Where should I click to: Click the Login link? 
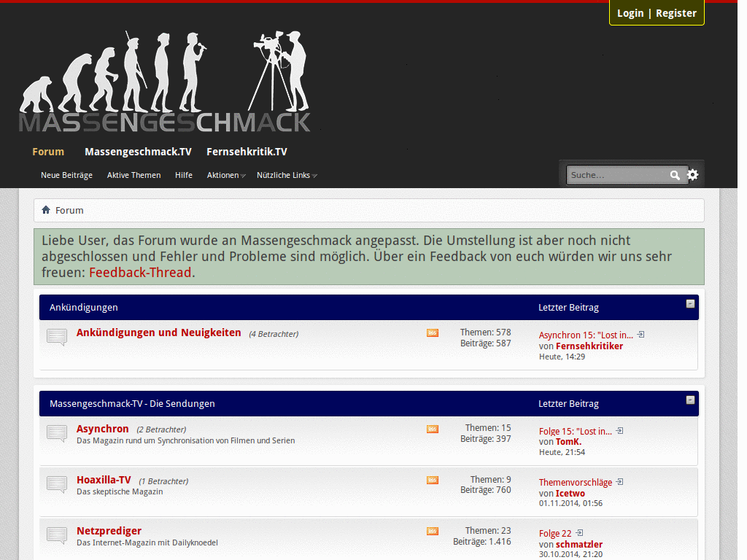(x=630, y=13)
